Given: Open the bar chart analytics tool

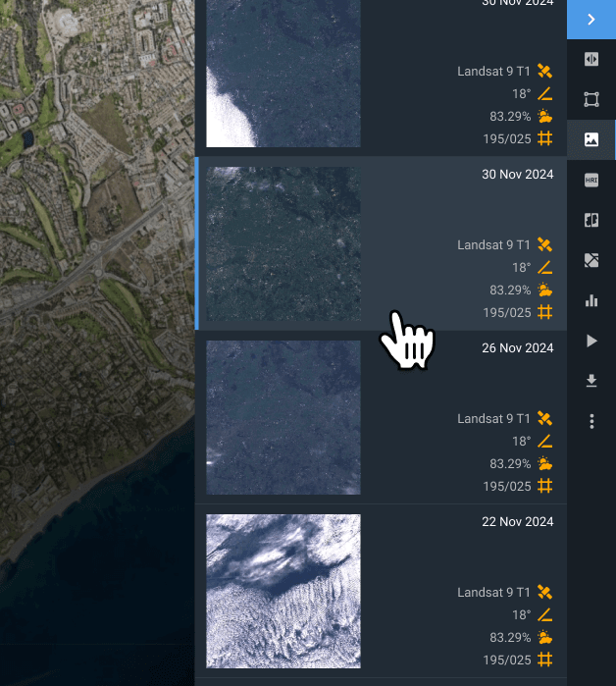Looking at the screenshot, I should pyautogui.click(x=591, y=300).
